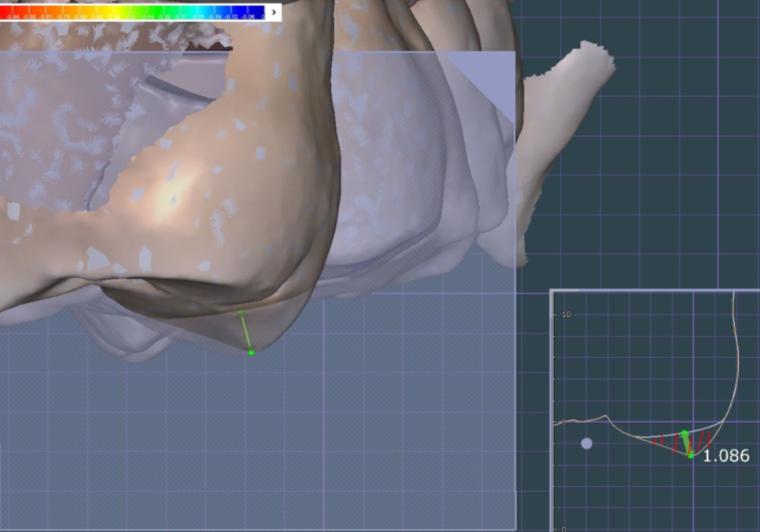
Task: Select the green endpoint dot on the 3D model
Action: click(x=251, y=353)
